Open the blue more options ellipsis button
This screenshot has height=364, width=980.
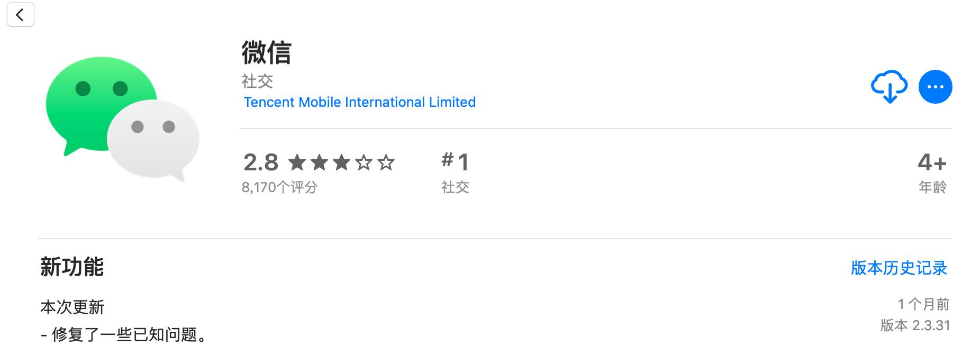point(935,87)
